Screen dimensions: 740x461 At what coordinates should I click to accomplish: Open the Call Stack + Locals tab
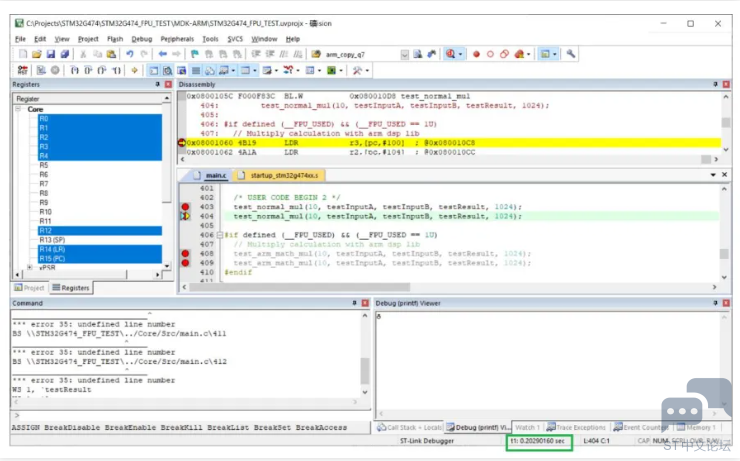410,427
